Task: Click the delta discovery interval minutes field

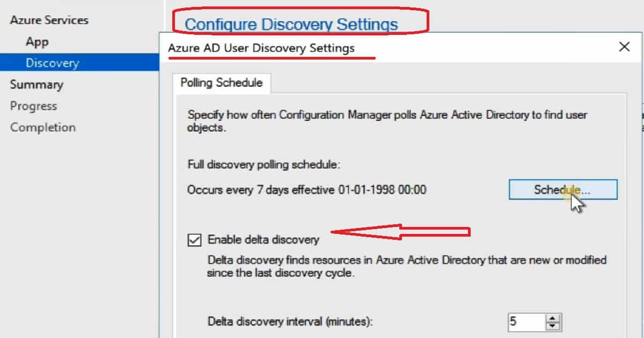Action: [x=526, y=322]
